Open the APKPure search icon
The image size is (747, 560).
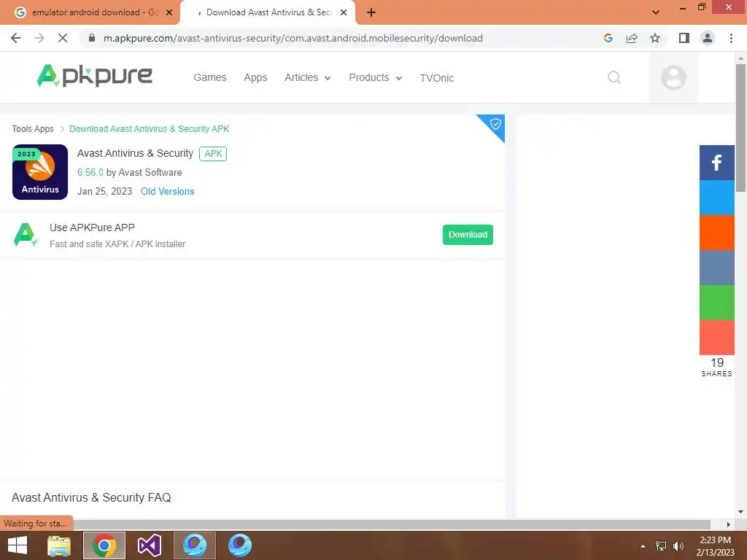tap(614, 77)
